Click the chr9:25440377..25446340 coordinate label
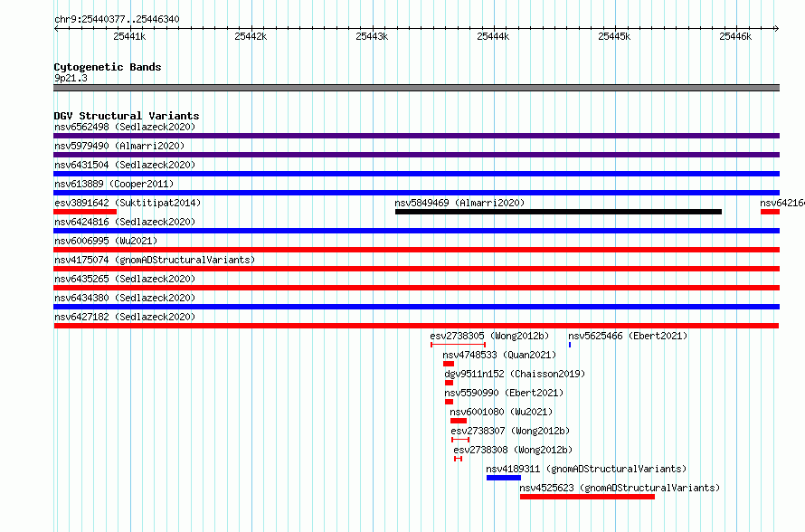The width and height of the screenshot is (805, 532). [117, 19]
